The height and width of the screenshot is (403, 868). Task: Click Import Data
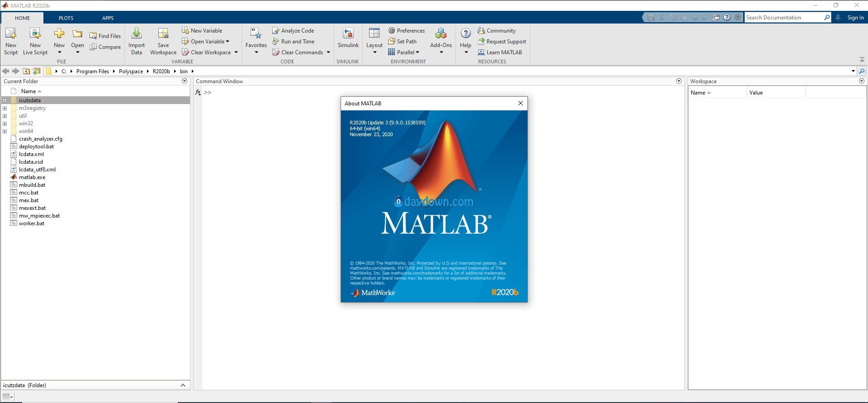coord(136,41)
